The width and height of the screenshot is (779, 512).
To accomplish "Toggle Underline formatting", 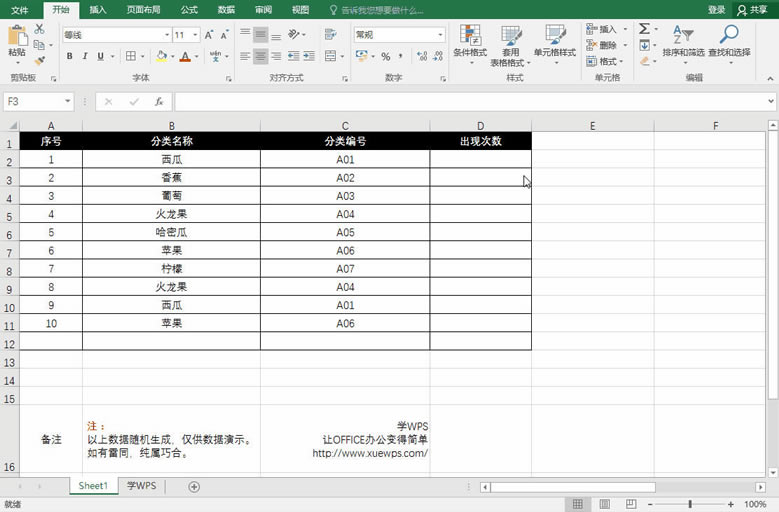I will tap(100, 56).
